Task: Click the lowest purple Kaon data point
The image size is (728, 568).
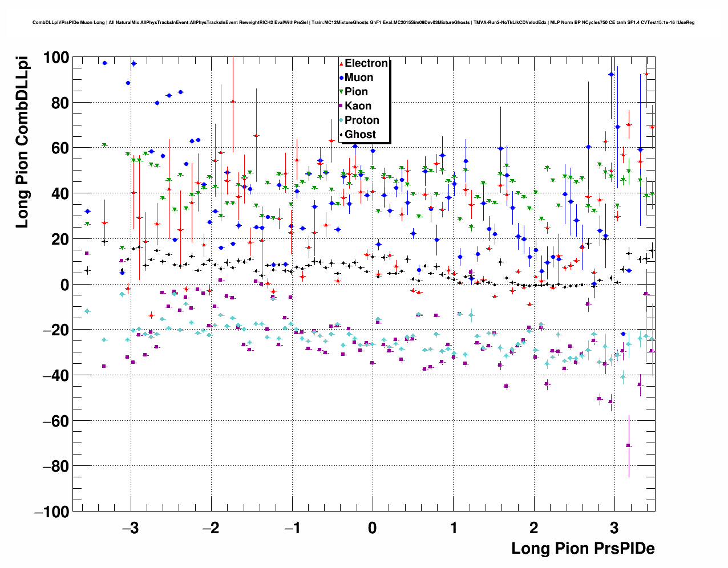Action: [628, 445]
